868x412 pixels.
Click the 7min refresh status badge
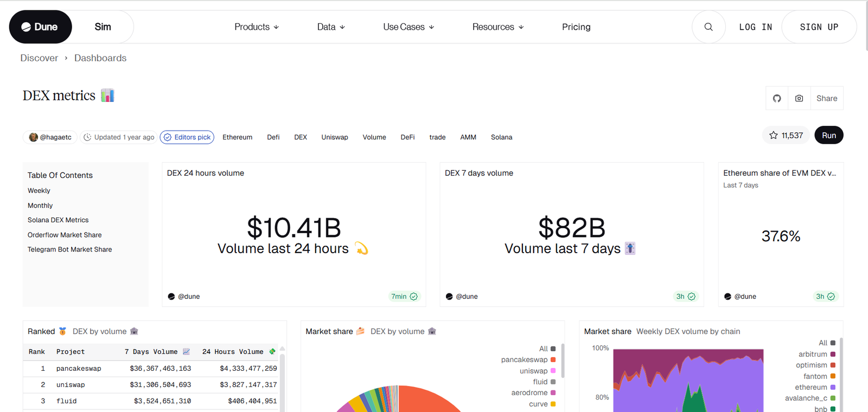(x=404, y=297)
